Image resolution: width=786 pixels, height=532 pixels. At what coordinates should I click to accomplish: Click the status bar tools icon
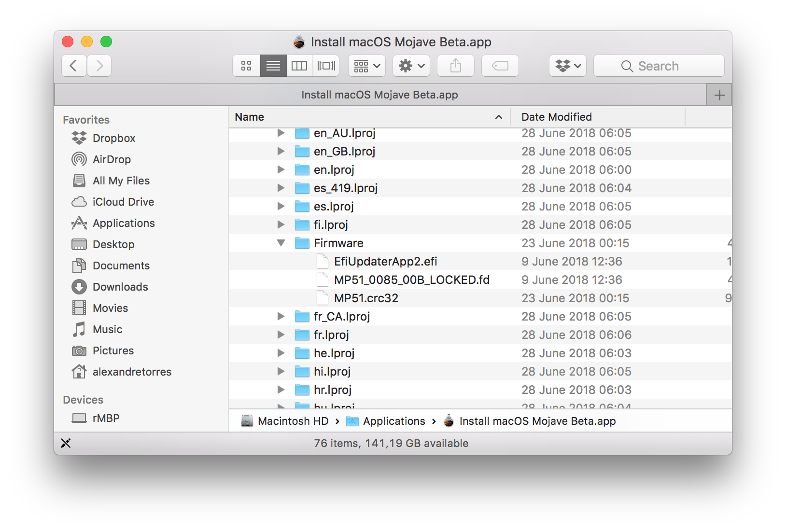pyautogui.click(x=66, y=443)
